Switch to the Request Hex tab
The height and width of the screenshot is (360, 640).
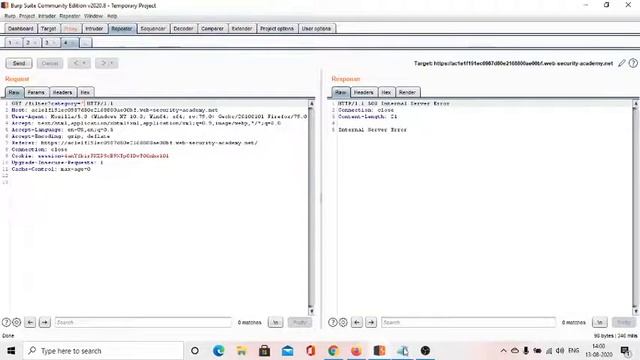click(85, 92)
